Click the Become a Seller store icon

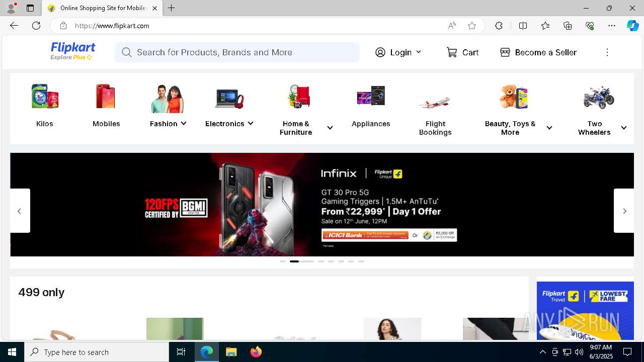pyautogui.click(x=505, y=52)
